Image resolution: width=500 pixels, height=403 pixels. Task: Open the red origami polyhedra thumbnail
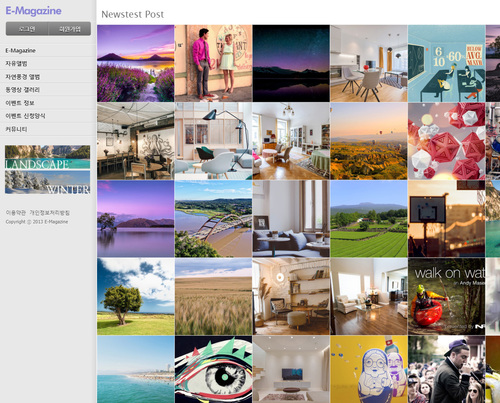(x=446, y=141)
